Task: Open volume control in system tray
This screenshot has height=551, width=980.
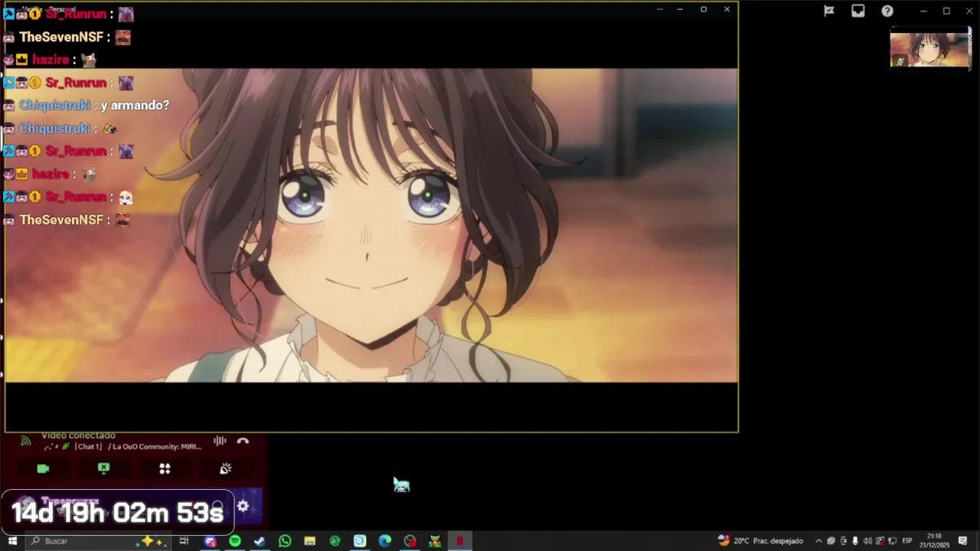Action: point(867,541)
